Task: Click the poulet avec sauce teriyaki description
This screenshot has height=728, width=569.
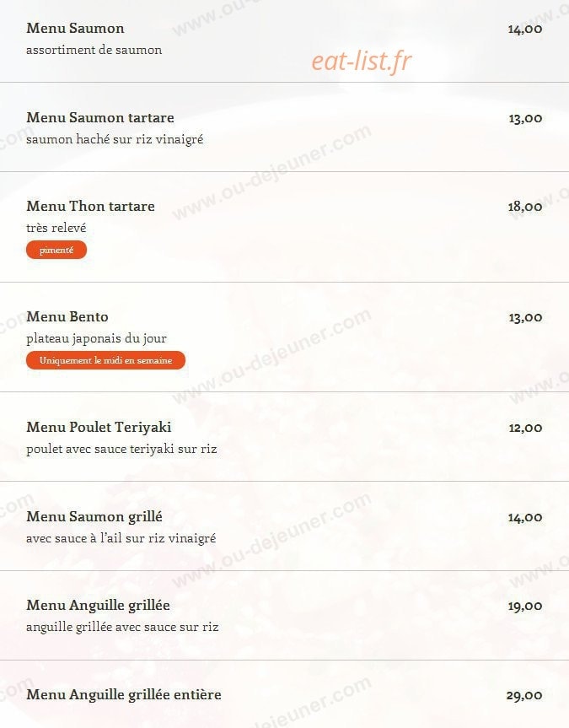Action: 121,449
